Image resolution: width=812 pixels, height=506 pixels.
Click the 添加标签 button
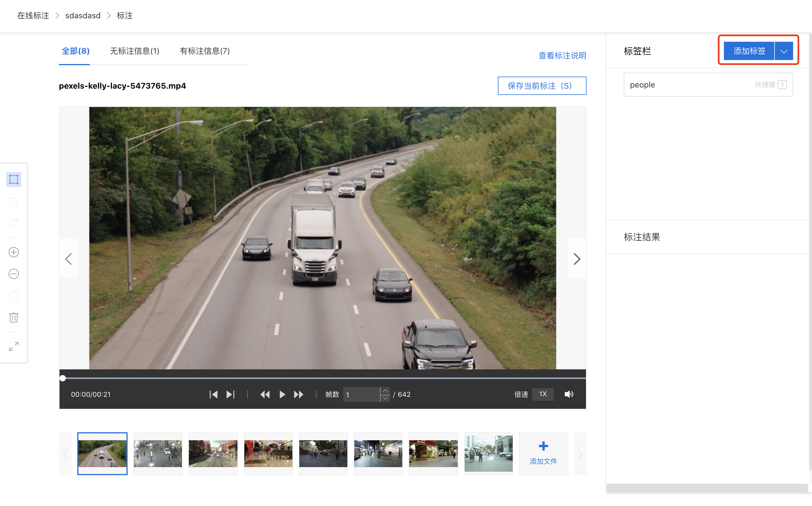pyautogui.click(x=749, y=51)
